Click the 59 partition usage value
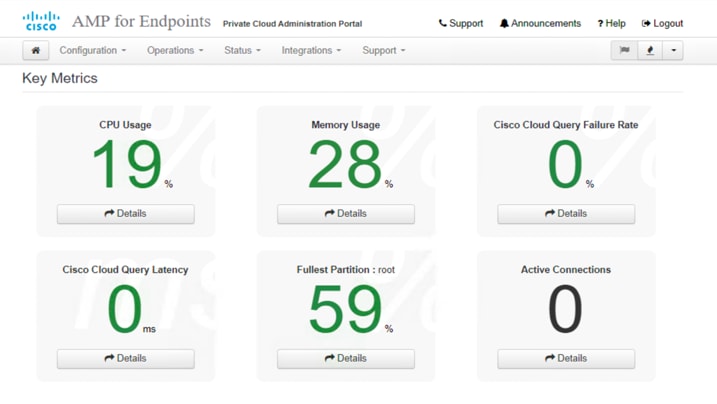Viewport: 717px width, 404px height. (345, 309)
